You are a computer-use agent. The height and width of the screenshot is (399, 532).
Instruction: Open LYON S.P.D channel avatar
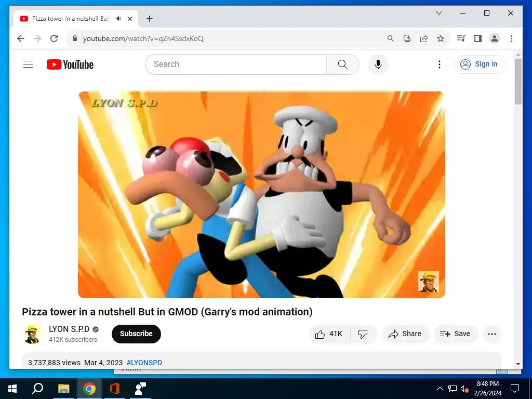pos(32,334)
